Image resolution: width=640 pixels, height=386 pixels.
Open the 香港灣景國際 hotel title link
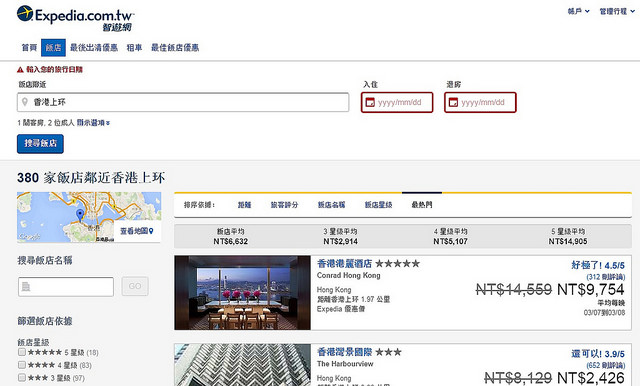(x=344, y=352)
